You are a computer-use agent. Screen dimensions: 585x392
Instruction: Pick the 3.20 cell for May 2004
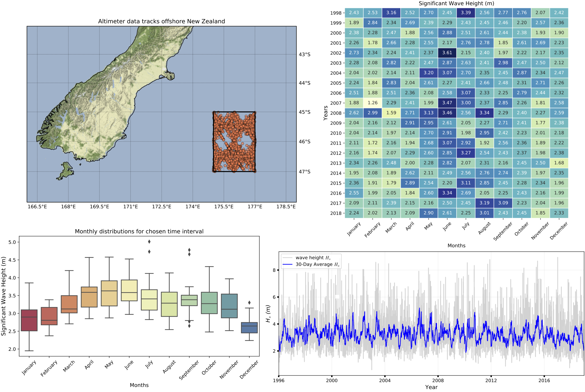[x=428, y=73]
